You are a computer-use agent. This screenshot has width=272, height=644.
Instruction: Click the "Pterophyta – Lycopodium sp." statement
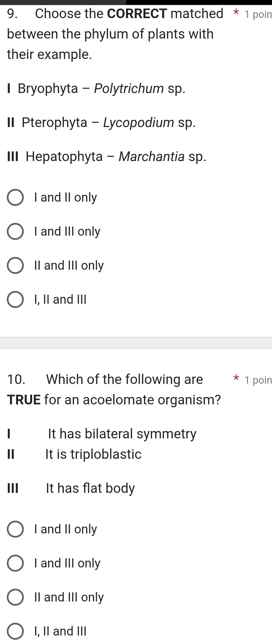click(101, 123)
